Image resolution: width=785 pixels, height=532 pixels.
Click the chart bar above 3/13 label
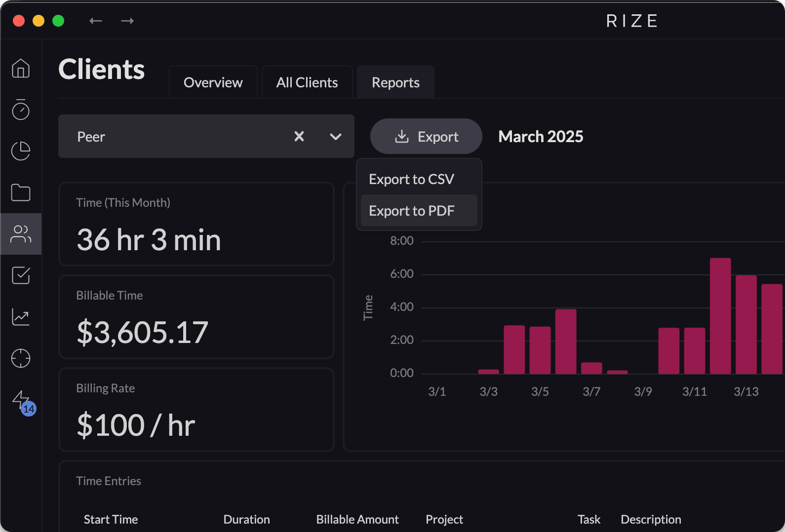coord(746,324)
